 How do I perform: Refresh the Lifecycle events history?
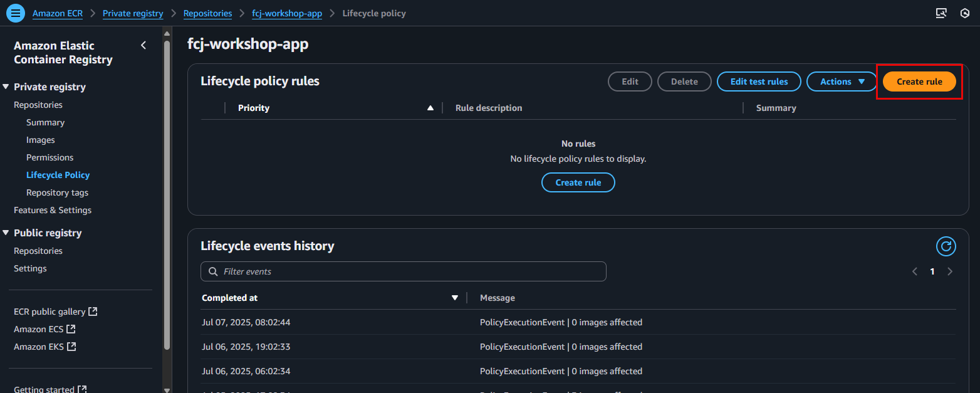[946, 246]
